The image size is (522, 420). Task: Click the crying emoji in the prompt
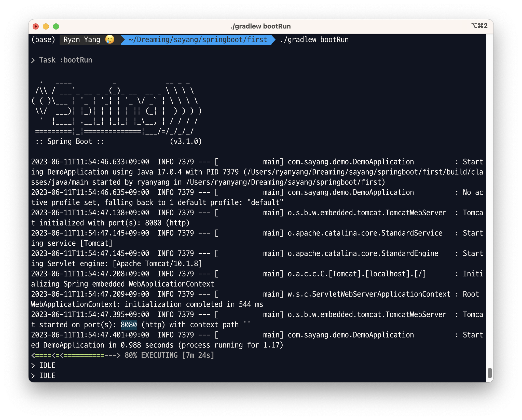[110, 40]
